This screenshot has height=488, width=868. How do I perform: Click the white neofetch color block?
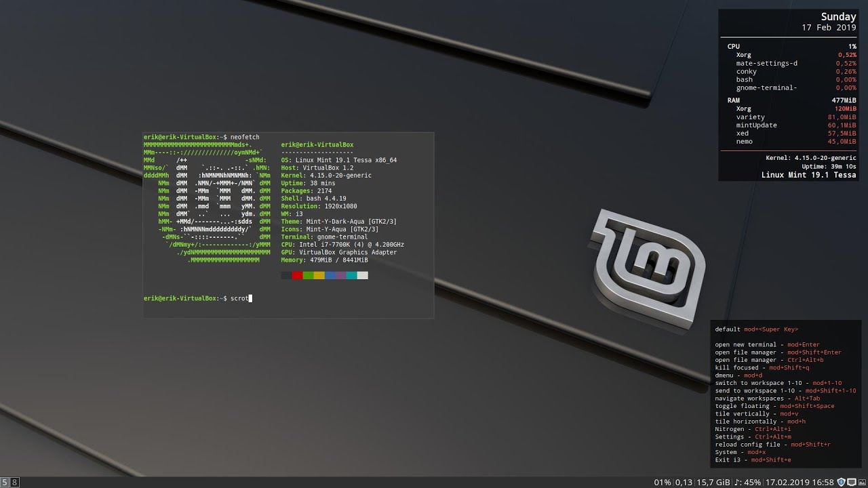pos(362,275)
